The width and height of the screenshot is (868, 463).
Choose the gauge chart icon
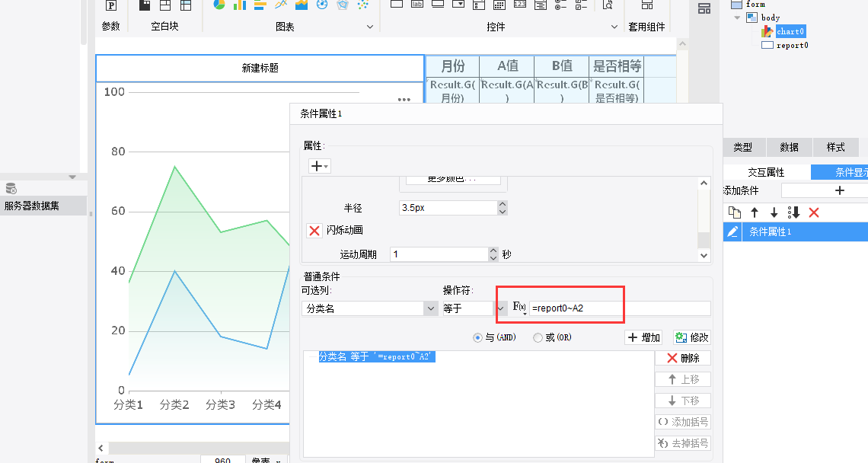pyautogui.click(x=321, y=5)
